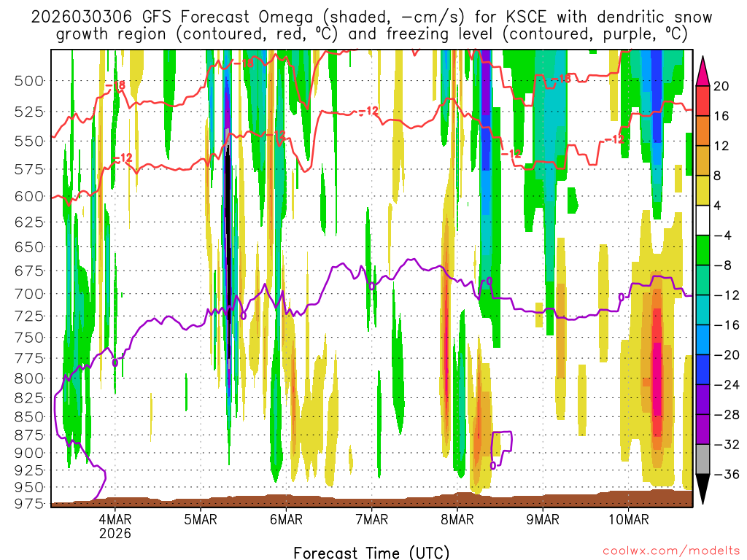Click the red 16 to 20 legend swatch
Image resolution: width=747 pixels, height=560 pixels.
pyautogui.click(x=703, y=101)
